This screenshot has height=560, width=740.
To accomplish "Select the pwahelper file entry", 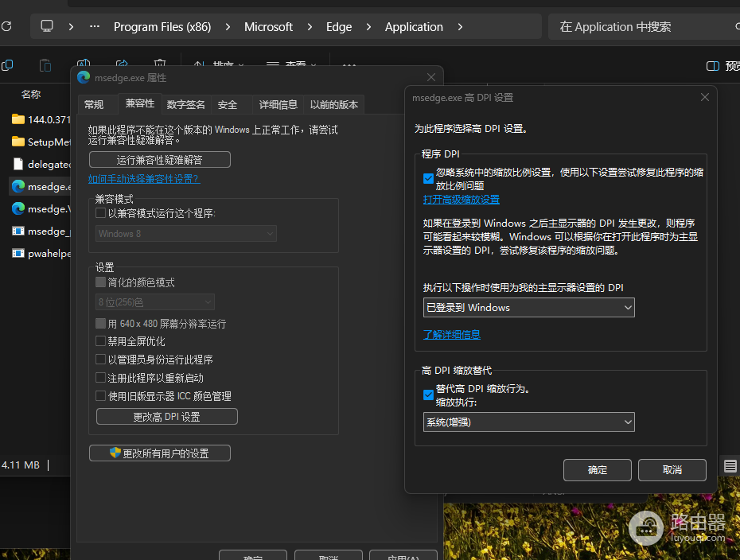I will (x=41, y=253).
